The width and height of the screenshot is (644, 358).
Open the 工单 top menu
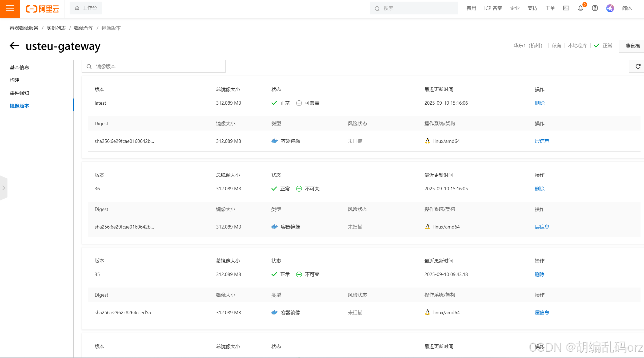pos(550,8)
